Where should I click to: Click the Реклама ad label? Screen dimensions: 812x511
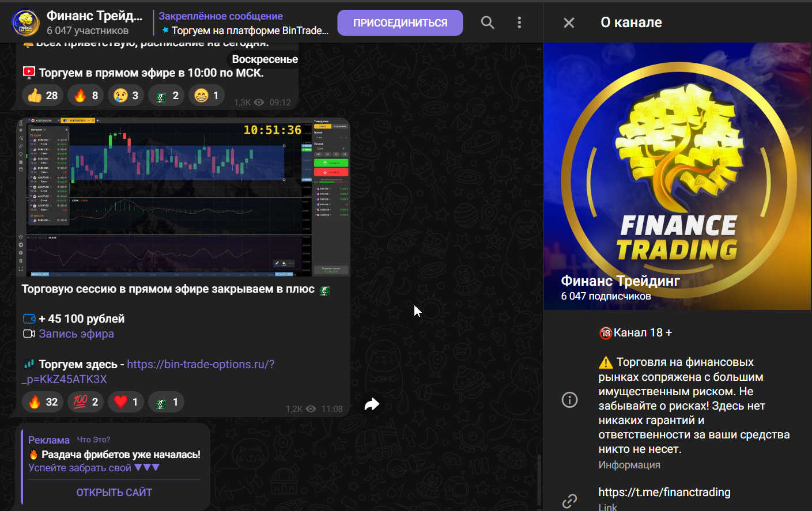click(x=49, y=440)
